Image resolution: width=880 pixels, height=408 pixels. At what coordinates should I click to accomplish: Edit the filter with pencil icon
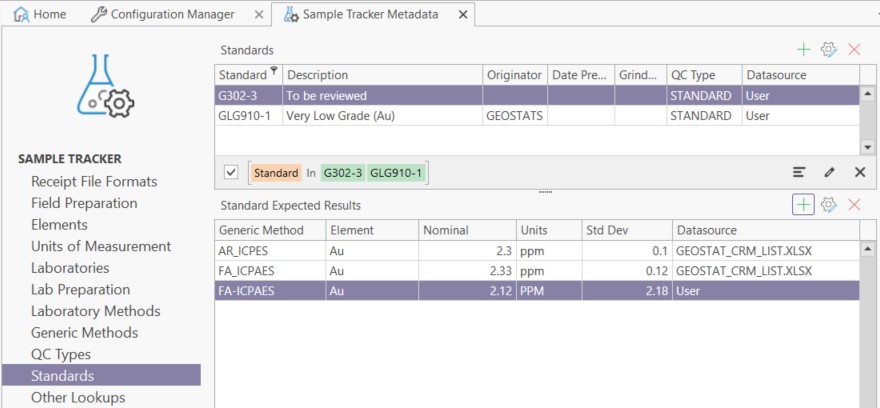(829, 172)
